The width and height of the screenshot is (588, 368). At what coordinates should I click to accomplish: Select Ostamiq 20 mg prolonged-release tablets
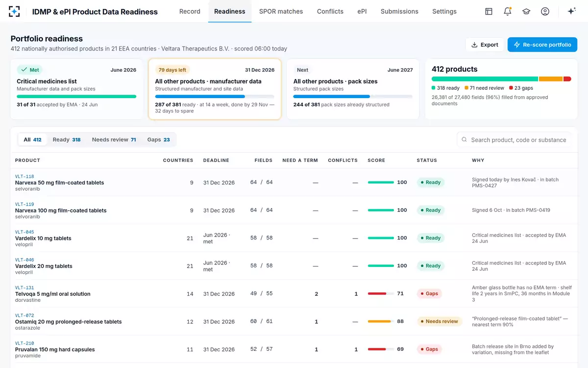coord(69,322)
